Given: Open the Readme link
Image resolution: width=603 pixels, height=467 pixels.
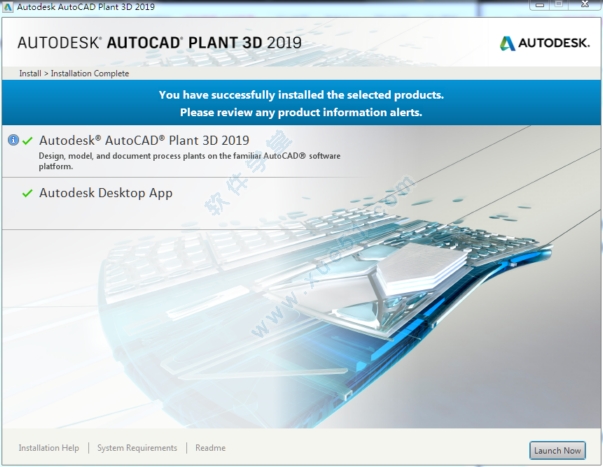Looking at the screenshot, I should [210, 448].
